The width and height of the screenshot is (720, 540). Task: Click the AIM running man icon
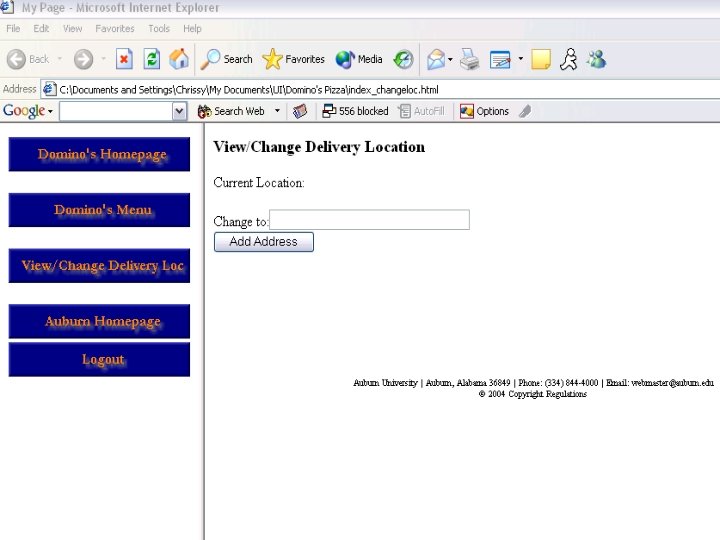point(568,59)
